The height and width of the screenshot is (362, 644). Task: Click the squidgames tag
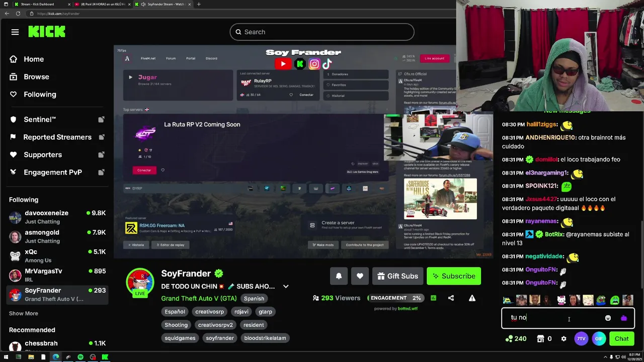point(180,338)
